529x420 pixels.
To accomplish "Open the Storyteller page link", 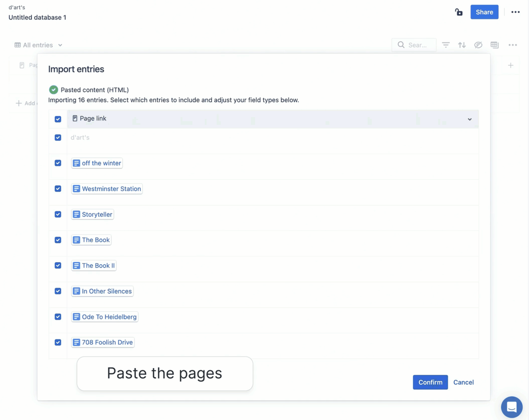I will 93,215.
